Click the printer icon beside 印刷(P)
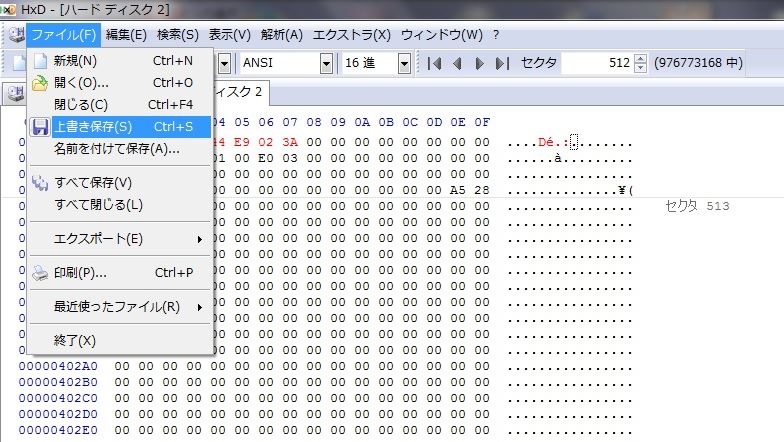784x442 pixels. point(40,272)
